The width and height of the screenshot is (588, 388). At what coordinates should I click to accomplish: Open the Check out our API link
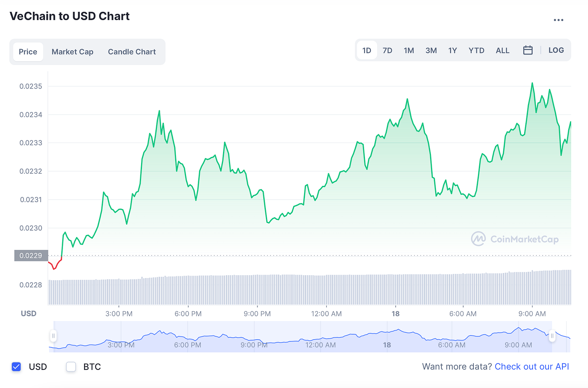tap(532, 367)
